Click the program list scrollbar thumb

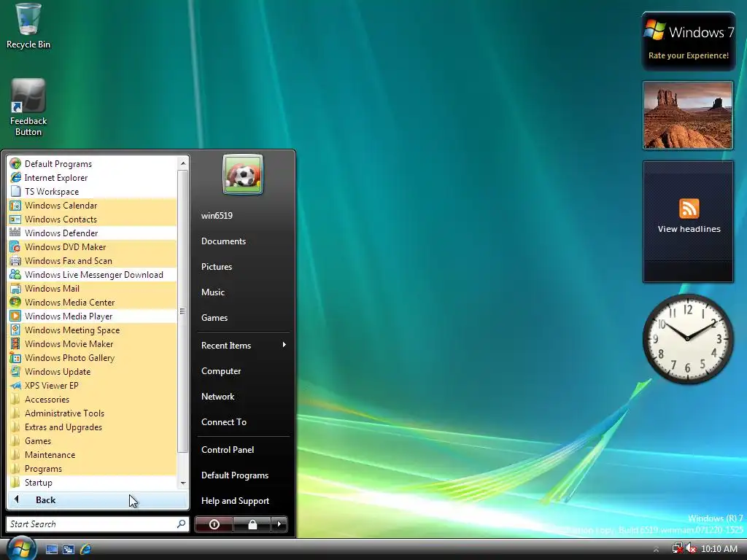pyautogui.click(x=182, y=311)
